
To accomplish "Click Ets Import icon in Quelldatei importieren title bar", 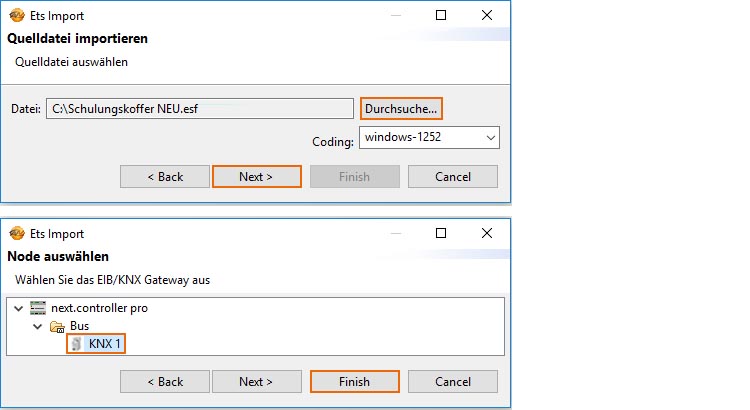I will point(16,16).
